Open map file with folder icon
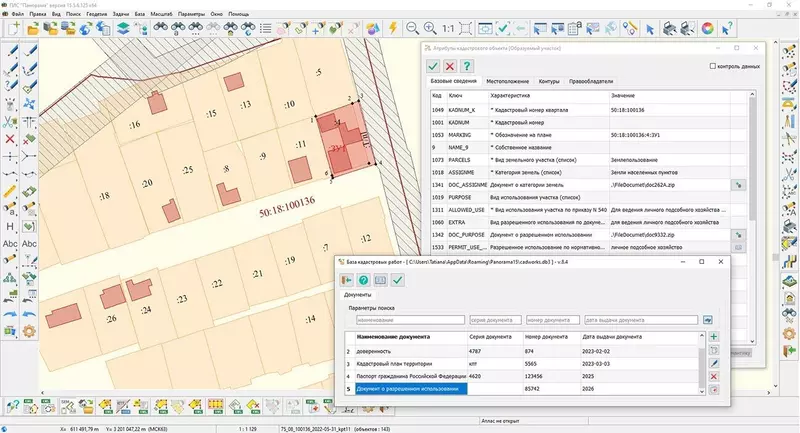 click(x=33, y=29)
